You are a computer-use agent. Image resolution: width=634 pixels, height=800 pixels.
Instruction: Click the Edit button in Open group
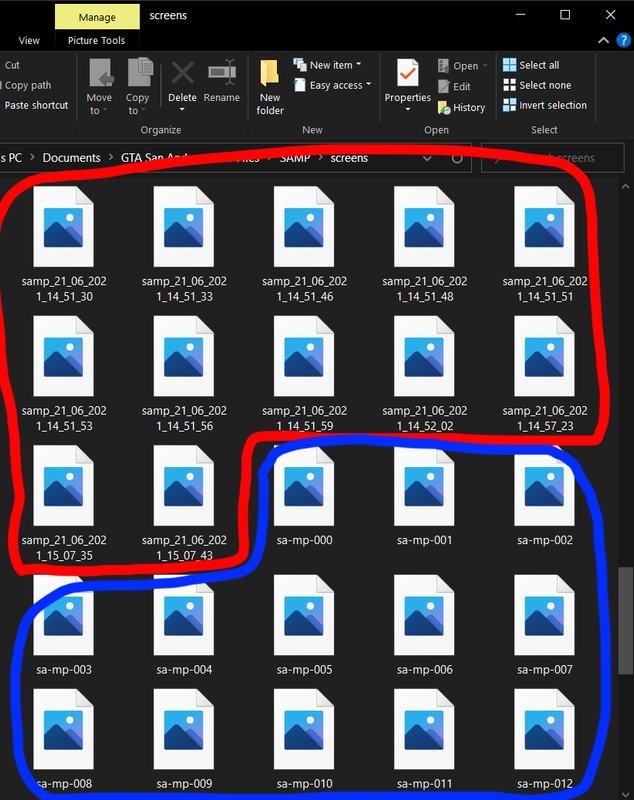[454, 87]
